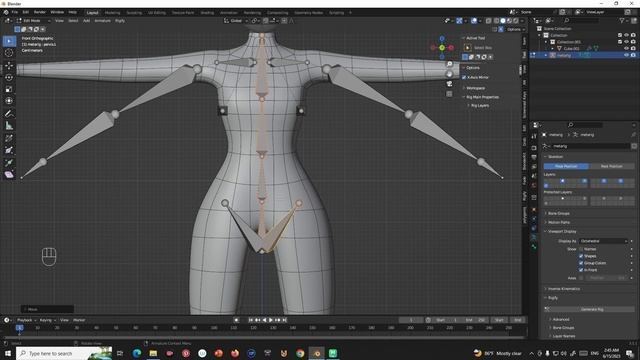Expand the Bone Groups panel
This screenshot has height=360, width=640.
pos(558,213)
